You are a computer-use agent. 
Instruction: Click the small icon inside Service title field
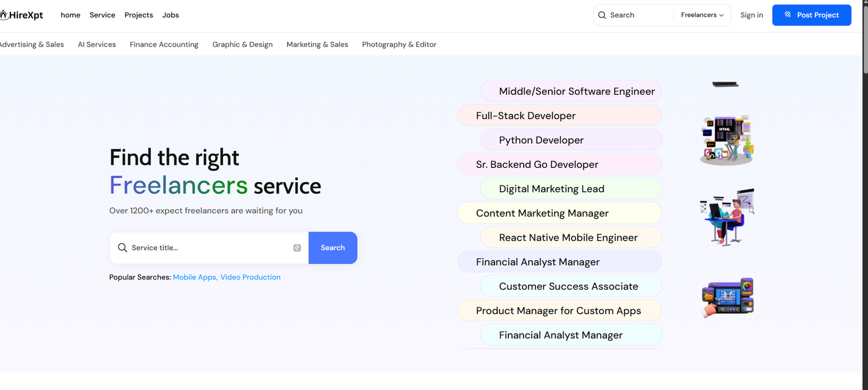coord(297,248)
